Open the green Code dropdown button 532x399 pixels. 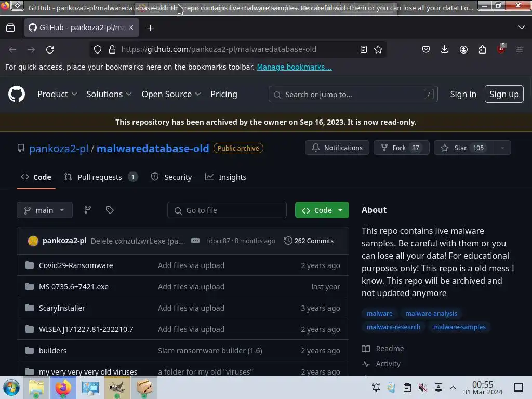coord(322,210)
